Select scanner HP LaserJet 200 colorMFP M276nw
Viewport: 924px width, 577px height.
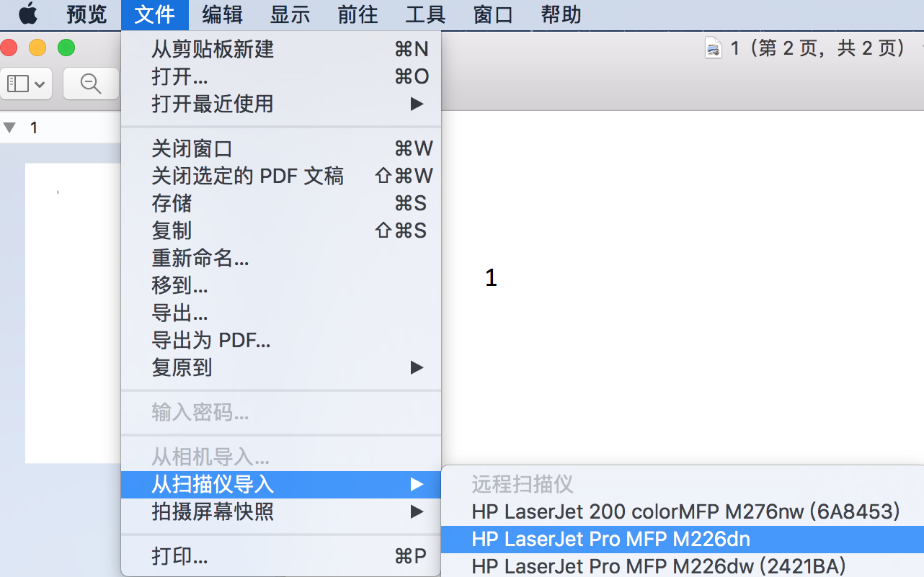[683, 511]
